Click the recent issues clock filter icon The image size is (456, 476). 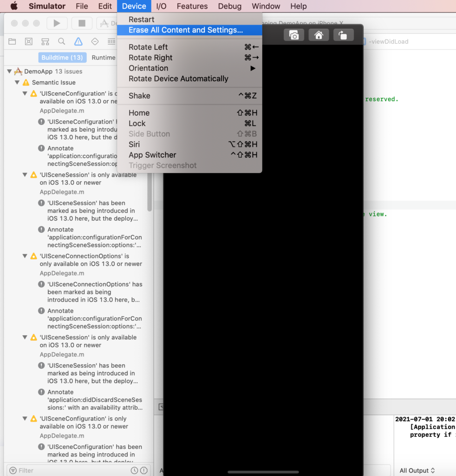click(134, 470)
